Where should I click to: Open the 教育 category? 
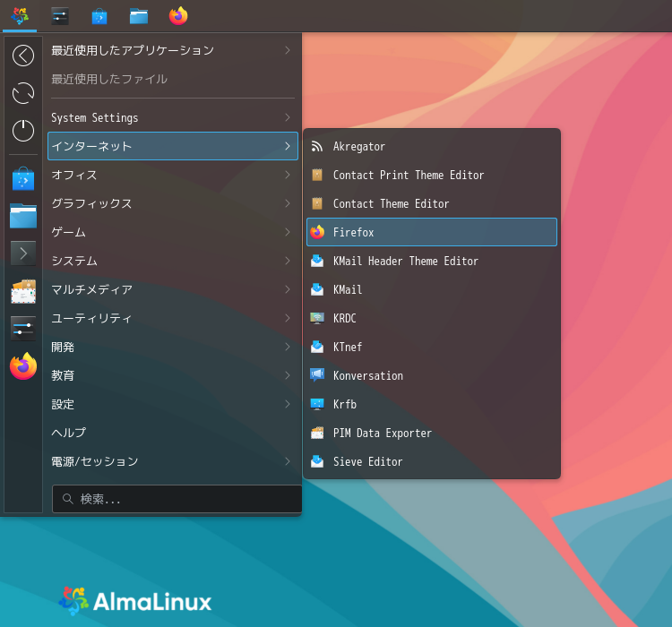click(x=173, y=375)
